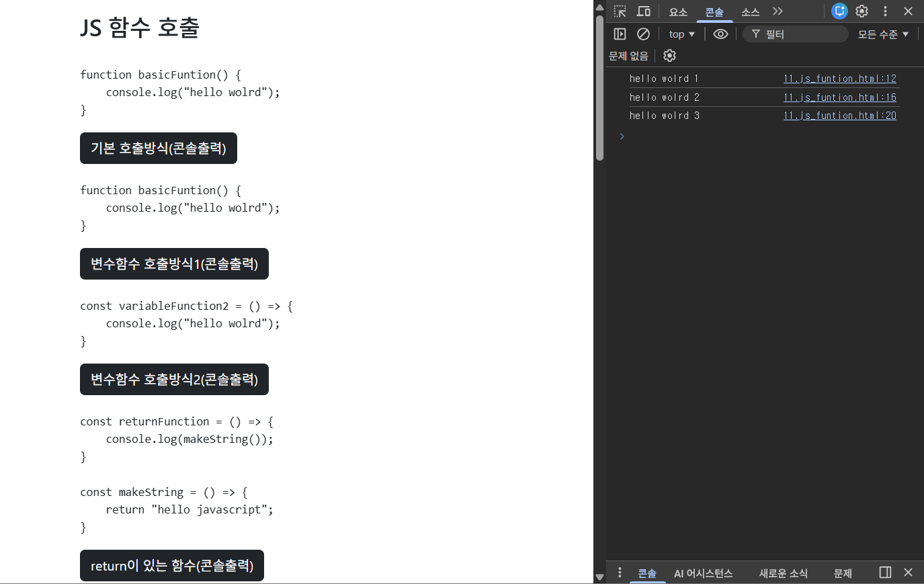Open source link 11.js_funtion.html:12

(840, 79)
